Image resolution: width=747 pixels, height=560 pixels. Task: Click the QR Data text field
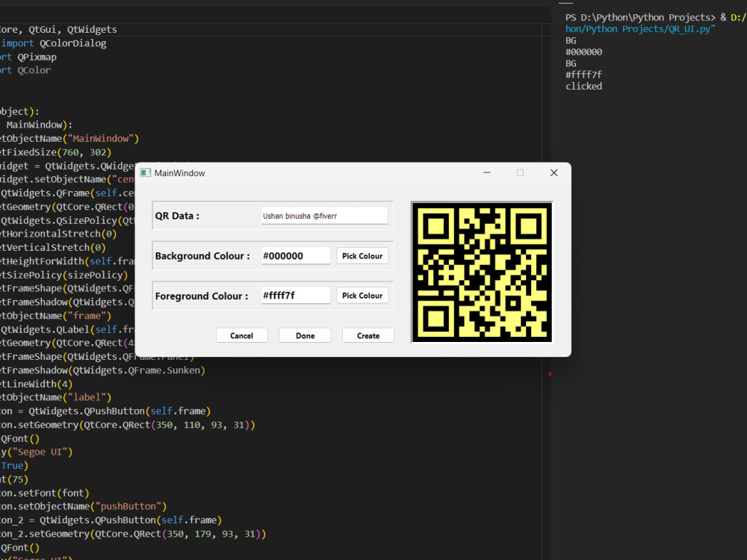tap(324, 214)
